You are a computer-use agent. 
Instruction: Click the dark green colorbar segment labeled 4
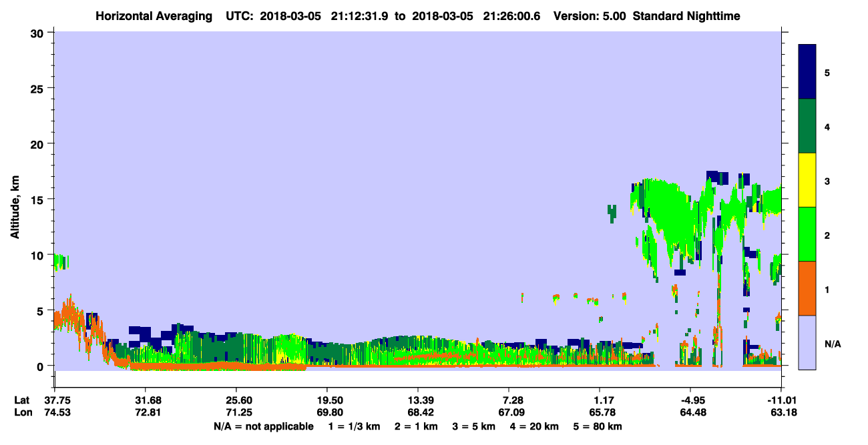[x=807, y=126]
